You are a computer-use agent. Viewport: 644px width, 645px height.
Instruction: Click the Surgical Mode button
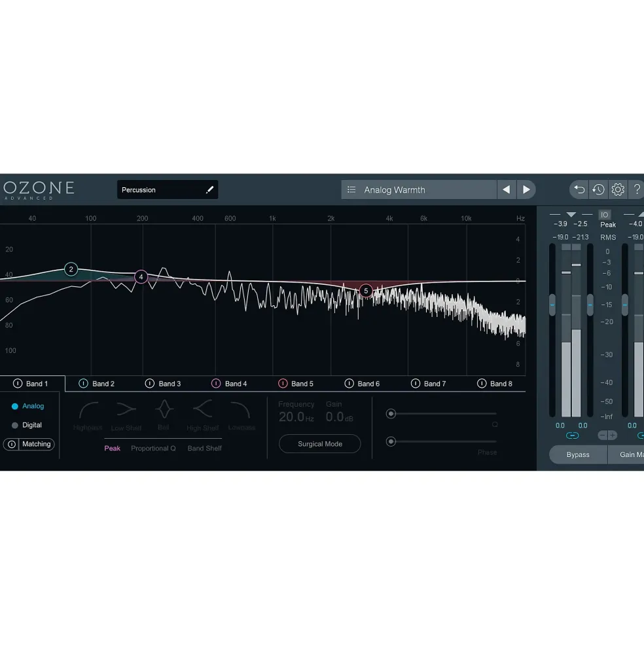click(320, 444)
